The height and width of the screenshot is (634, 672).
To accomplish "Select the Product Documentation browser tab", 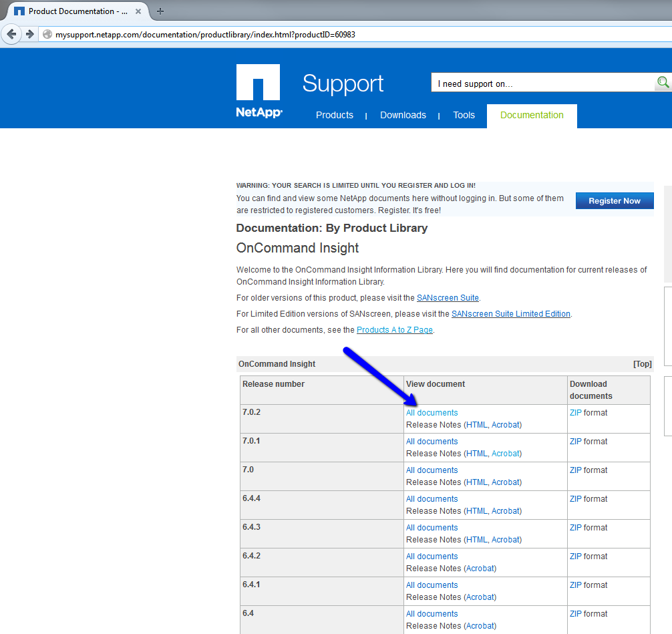I will pos(77,11).
